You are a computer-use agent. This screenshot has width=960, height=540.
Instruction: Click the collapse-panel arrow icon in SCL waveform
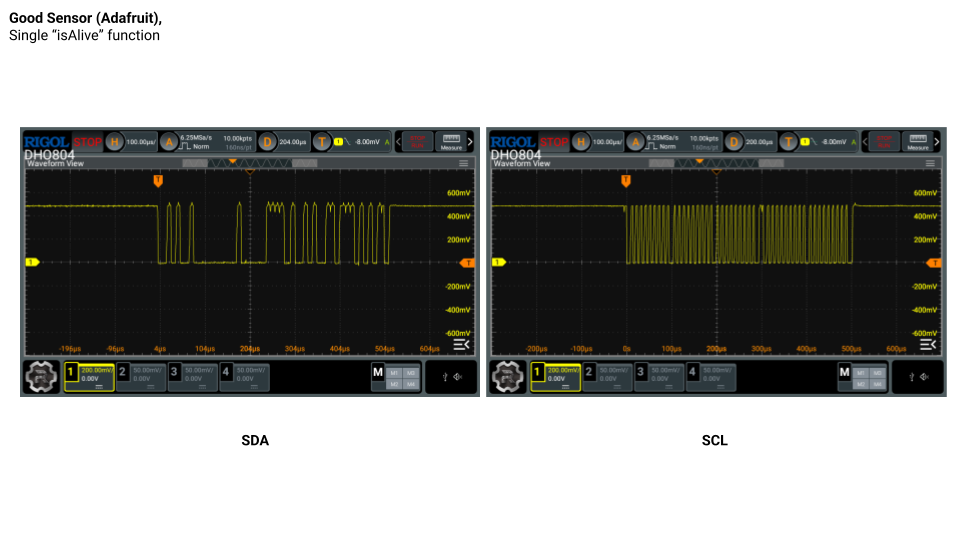[928, 345]
